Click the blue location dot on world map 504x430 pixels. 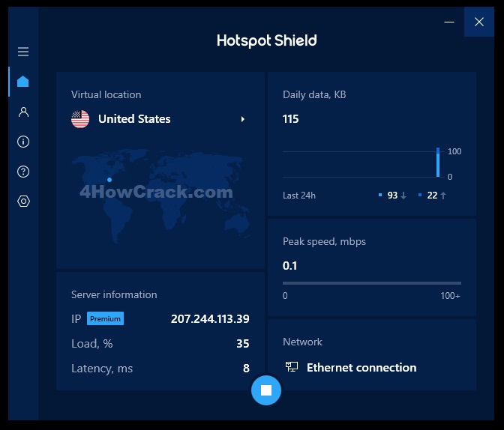coord(109,180)
